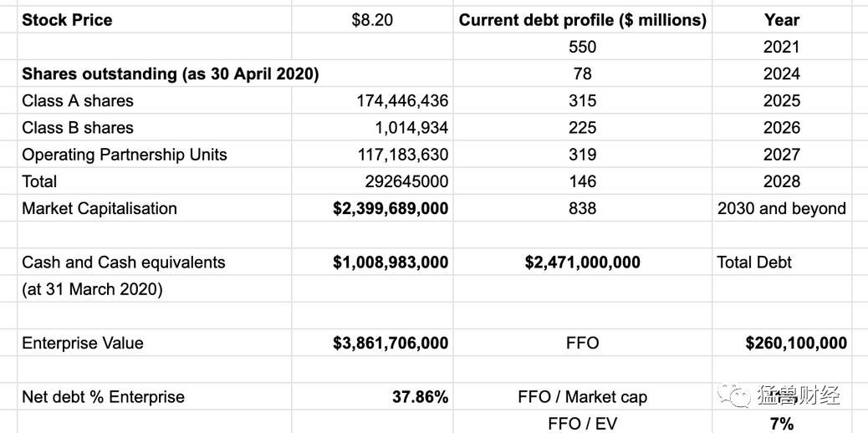Click the Class A shares value 174,446,436
Image resolution: width=868 pixels, height=433 pixels.
pyautogui.click(x=401, y=101)
